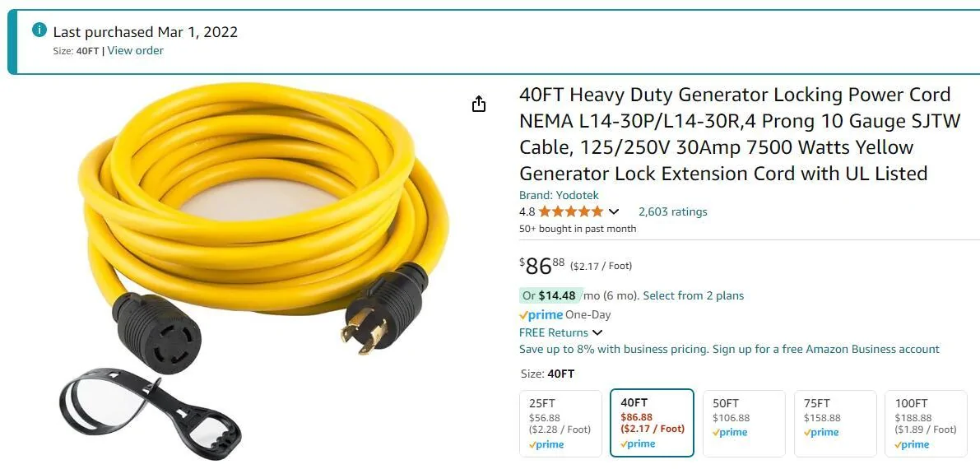Open the 2,603 ratings link
Image resolution: width=980 pixels, height=469 pixels.
point(672,211)
